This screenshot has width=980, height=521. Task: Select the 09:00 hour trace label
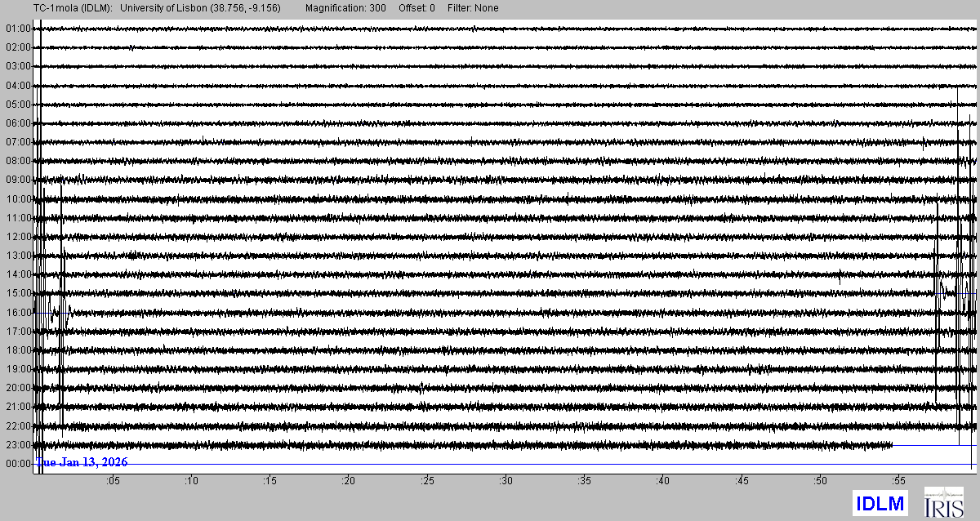[x=18, y=180]
